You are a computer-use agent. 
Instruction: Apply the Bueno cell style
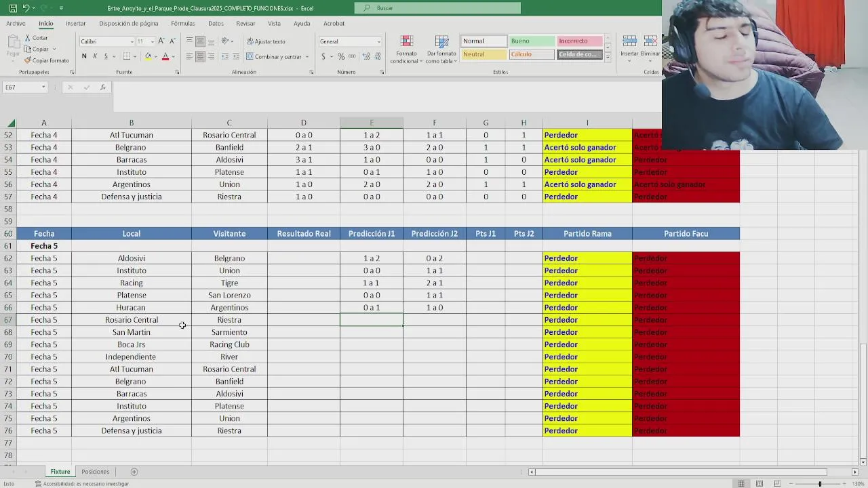pyautogui.click(x=531, y=41)
